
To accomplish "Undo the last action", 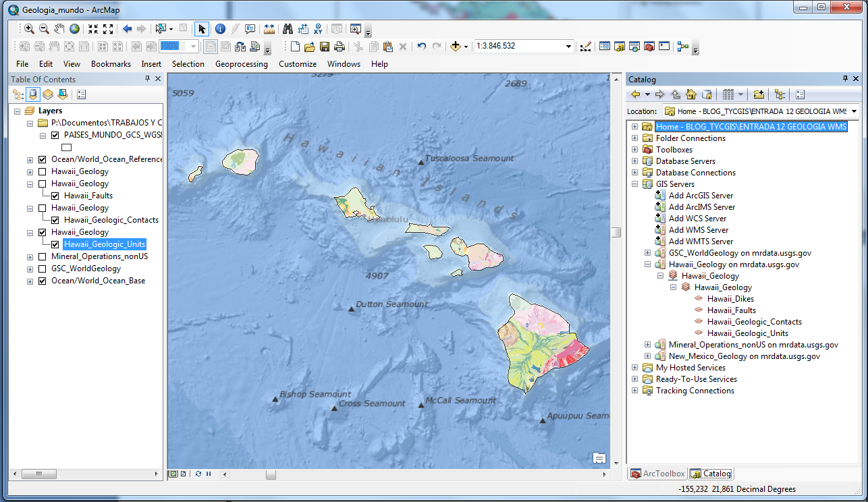I will [x=422, y=47].
